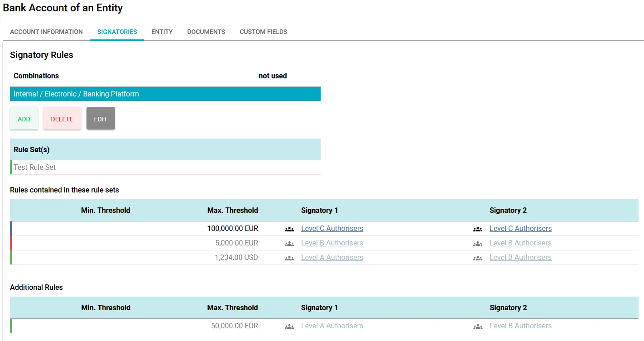Open Level A Authorisers link in 1,234.00 USD row

pos(332,258)
